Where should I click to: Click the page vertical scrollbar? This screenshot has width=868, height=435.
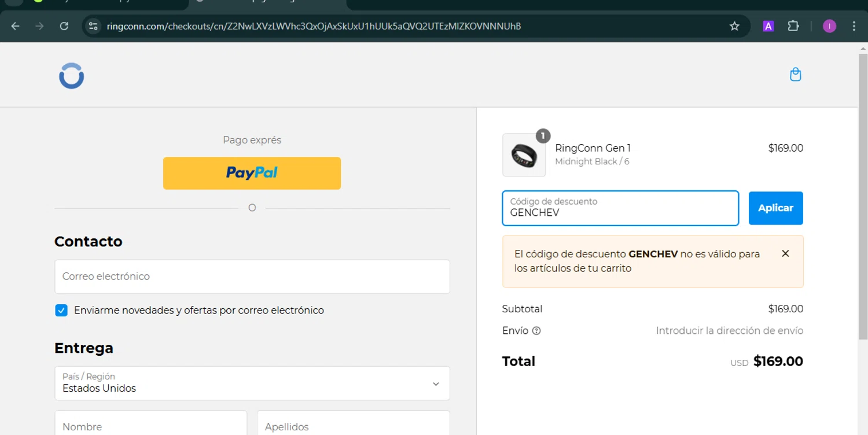[863, 197]
